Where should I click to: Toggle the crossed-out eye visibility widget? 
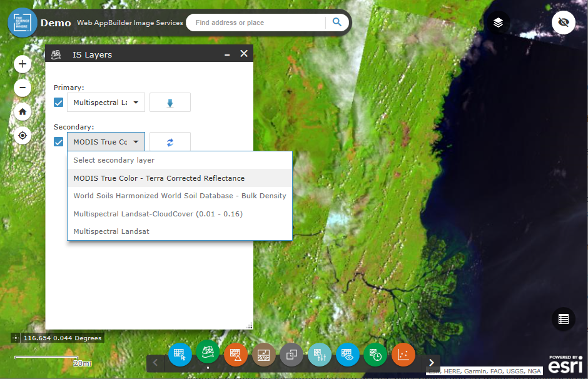click(x=563, y=23)
